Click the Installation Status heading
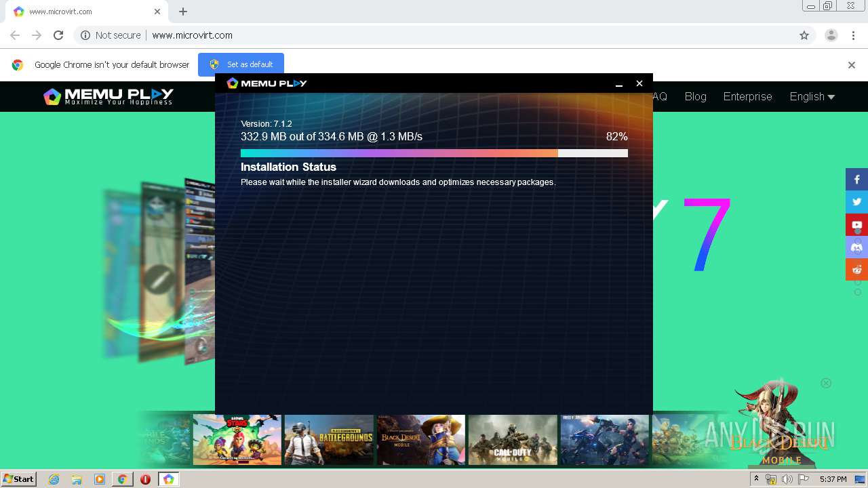The width and height of the screenshot is (868, 488). coord(288,167)
